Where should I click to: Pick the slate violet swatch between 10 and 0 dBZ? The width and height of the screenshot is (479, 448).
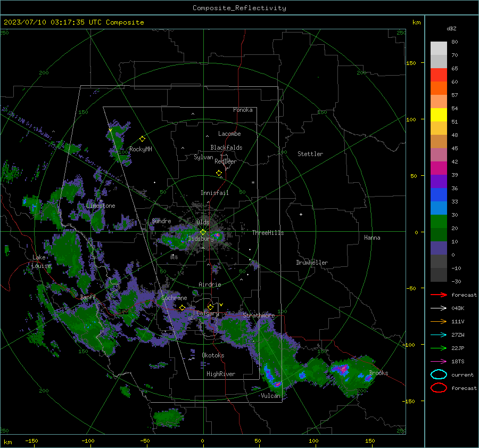(439, 248)
